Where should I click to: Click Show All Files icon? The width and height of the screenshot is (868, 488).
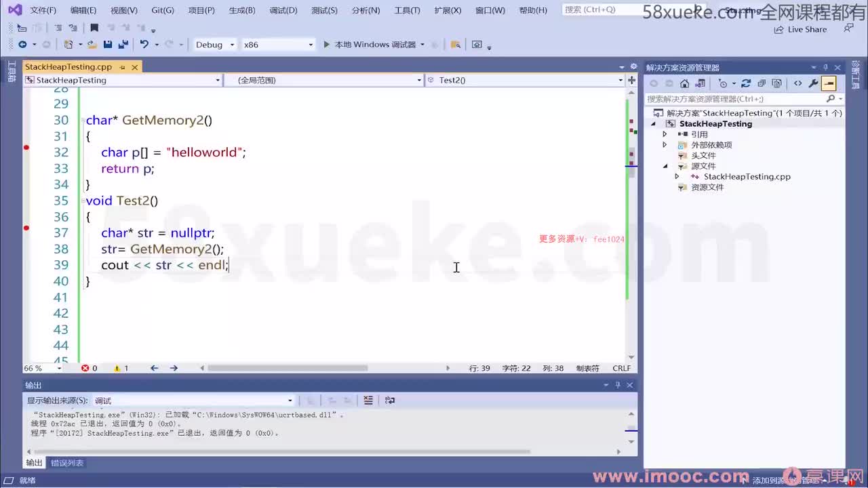point(777,83)
